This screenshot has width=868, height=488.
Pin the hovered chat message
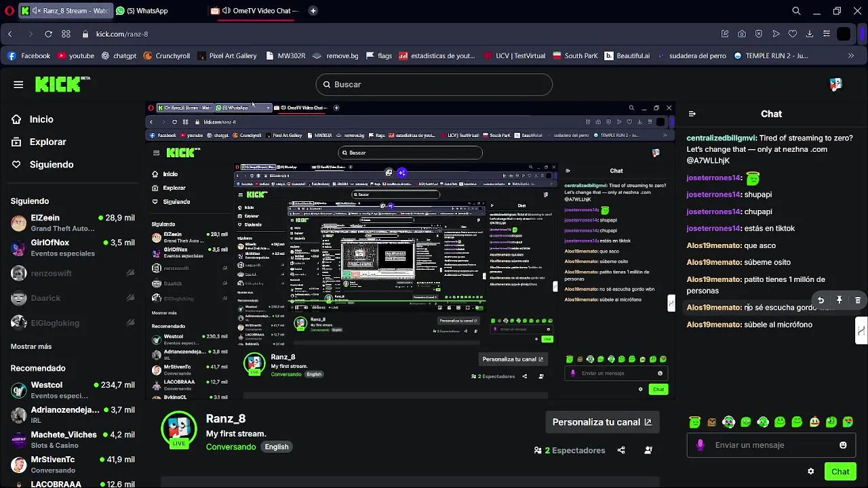tap(839, 300)
